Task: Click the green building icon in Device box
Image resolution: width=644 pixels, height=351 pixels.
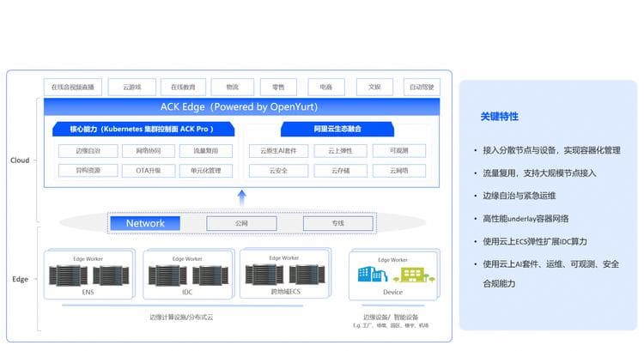Action: tap(414, 275)
